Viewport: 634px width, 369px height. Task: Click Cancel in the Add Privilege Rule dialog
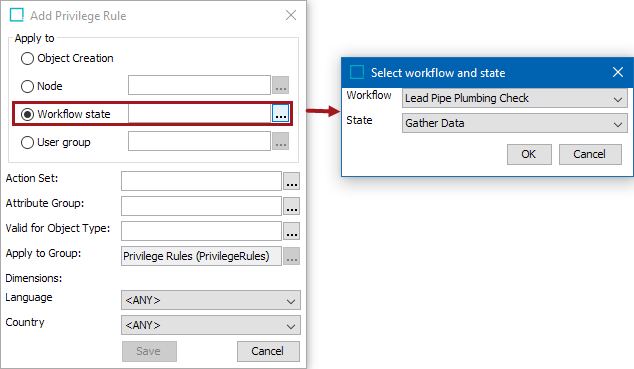[268, 351]
